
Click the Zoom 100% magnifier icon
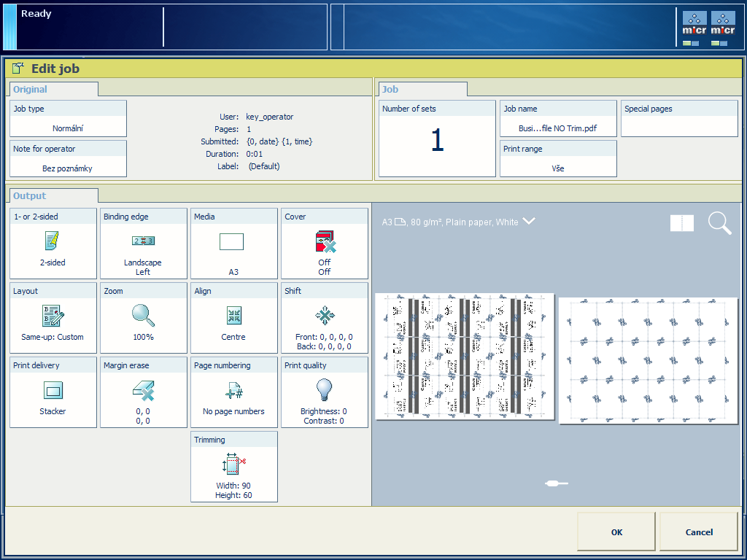[x=143, y=315]
